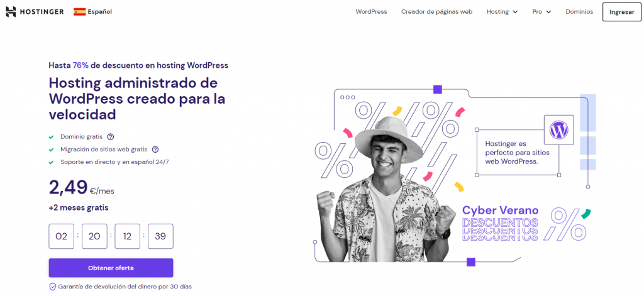Click the Dominio gratis feature text
The height and width of the screenshot is (296, 644).
point(81,137)
